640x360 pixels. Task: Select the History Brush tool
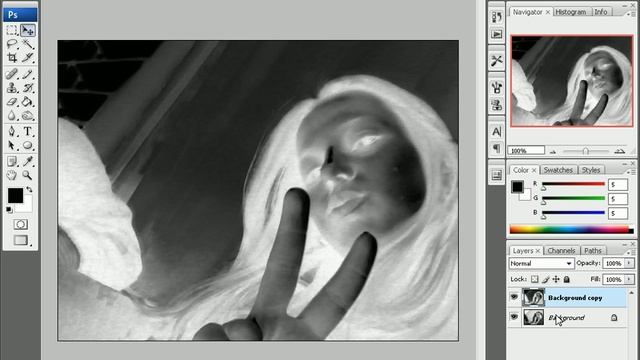pyautogui.click(x=28, y=88)
